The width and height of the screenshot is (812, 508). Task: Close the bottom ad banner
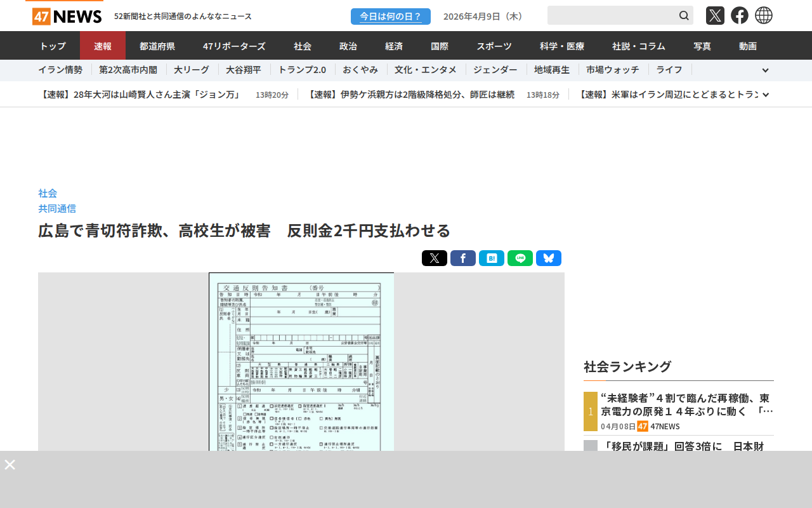coord(10,465)
